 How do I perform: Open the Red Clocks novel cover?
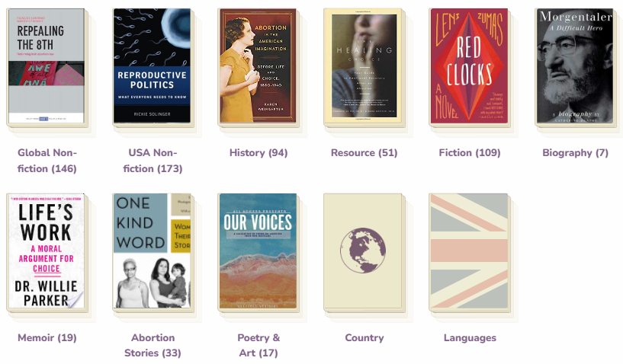point(469,66)
